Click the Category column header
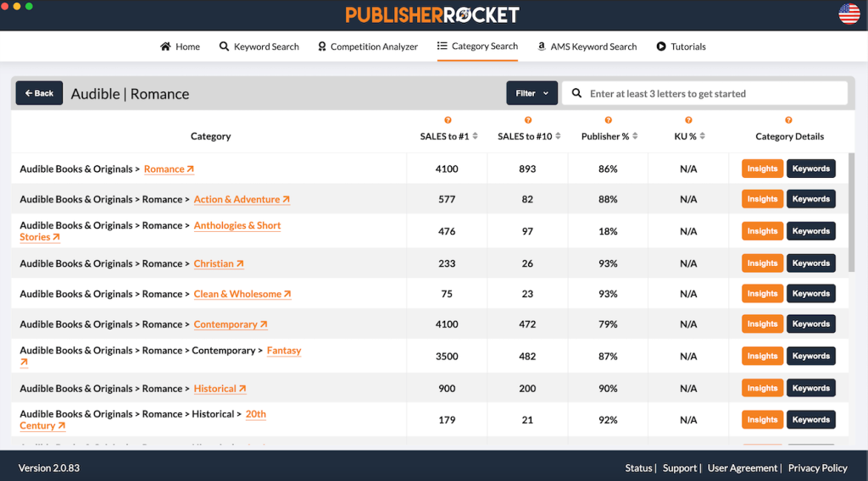The height and width of the screenshot is (481, 868). click(210, 136)
